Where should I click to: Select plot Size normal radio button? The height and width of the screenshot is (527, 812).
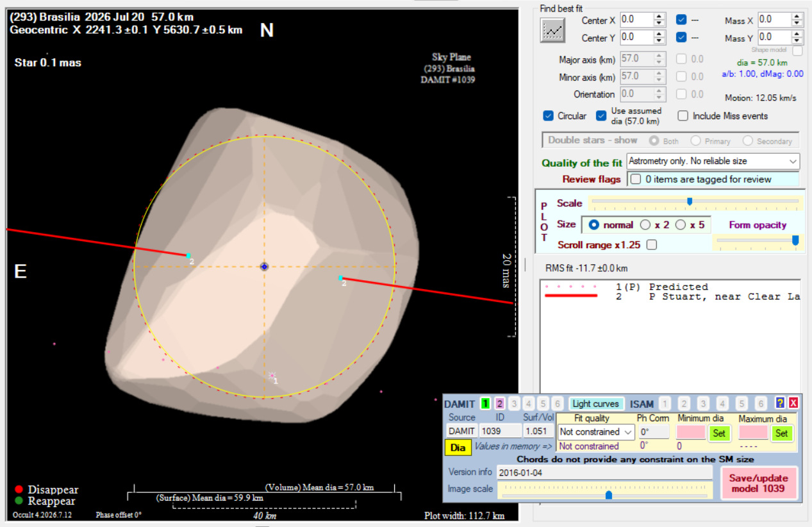(594, 225)
